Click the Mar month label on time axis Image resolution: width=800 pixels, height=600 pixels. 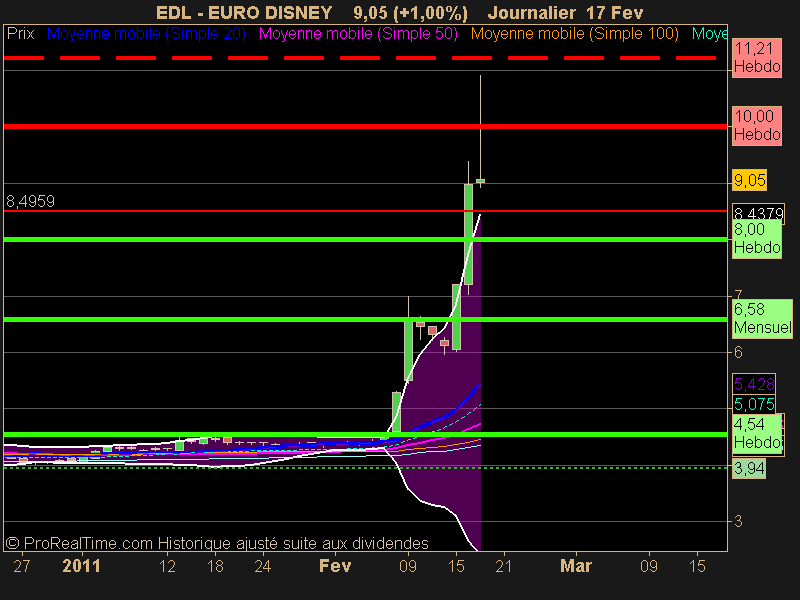576,566
